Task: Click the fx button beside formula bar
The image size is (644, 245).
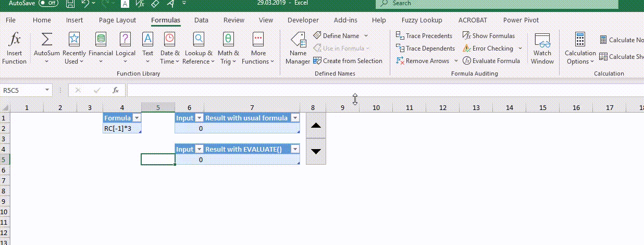Action: click(116, 90)
